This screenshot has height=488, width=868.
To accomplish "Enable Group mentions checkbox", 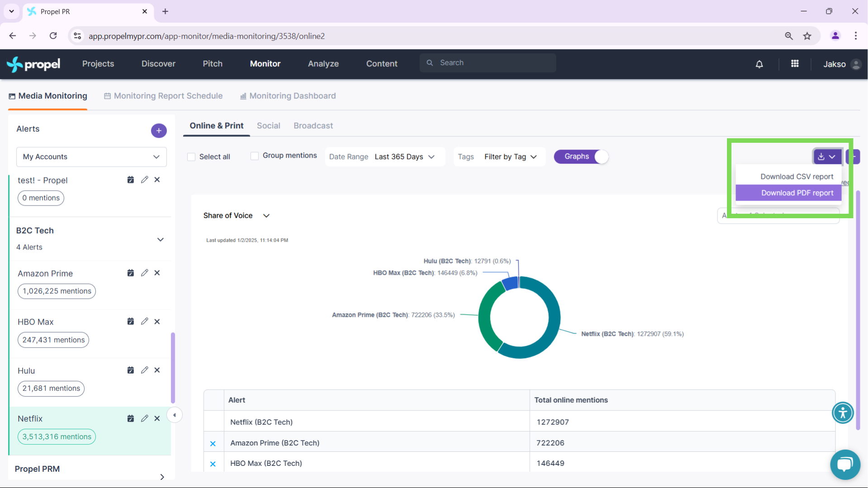I will coord(255,156).
